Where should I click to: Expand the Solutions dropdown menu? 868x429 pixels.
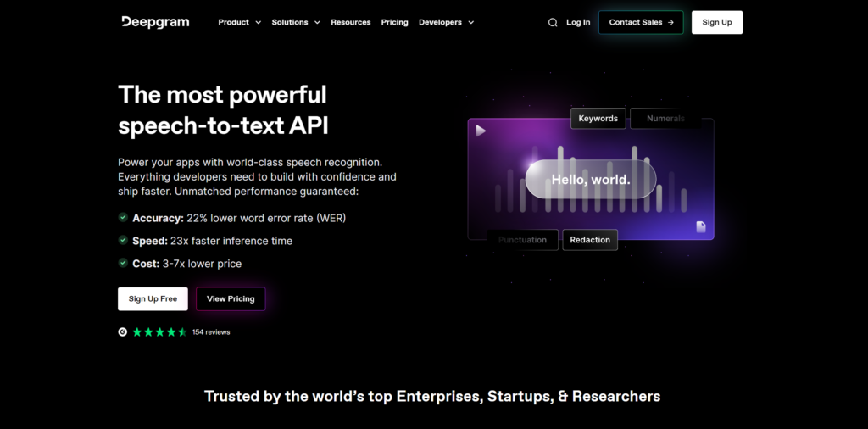[296, 22]
